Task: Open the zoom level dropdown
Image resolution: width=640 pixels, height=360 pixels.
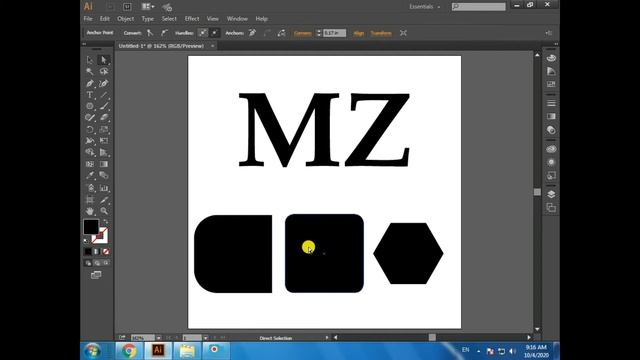Action: [x=158, y=338]
